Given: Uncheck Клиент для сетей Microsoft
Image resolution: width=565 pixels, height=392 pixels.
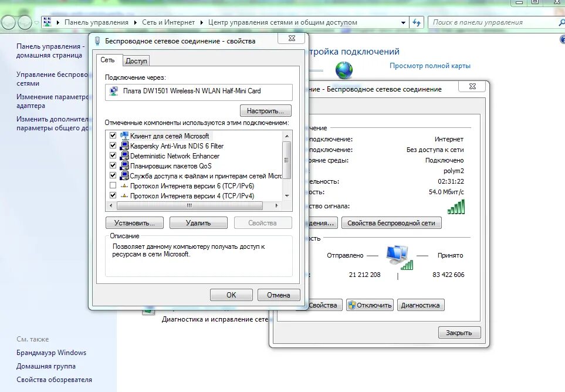Looking at the screenshot, I should point(113,136).
